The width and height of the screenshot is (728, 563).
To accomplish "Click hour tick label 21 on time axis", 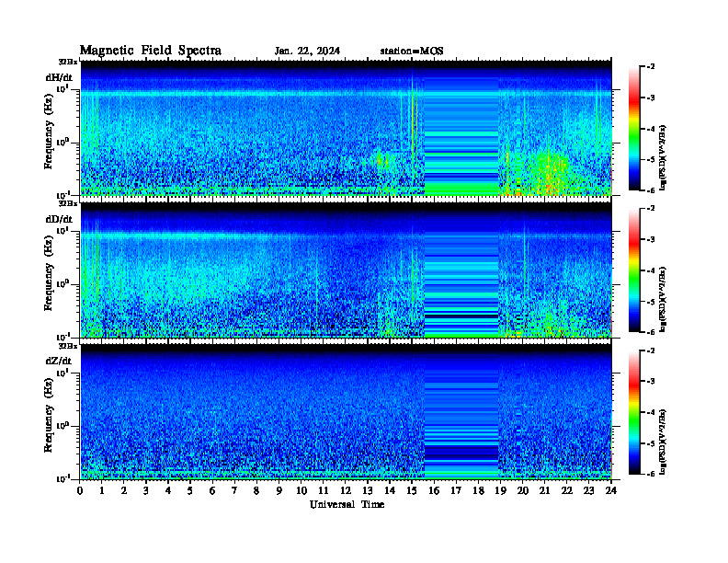I will (x=544, y=490).
